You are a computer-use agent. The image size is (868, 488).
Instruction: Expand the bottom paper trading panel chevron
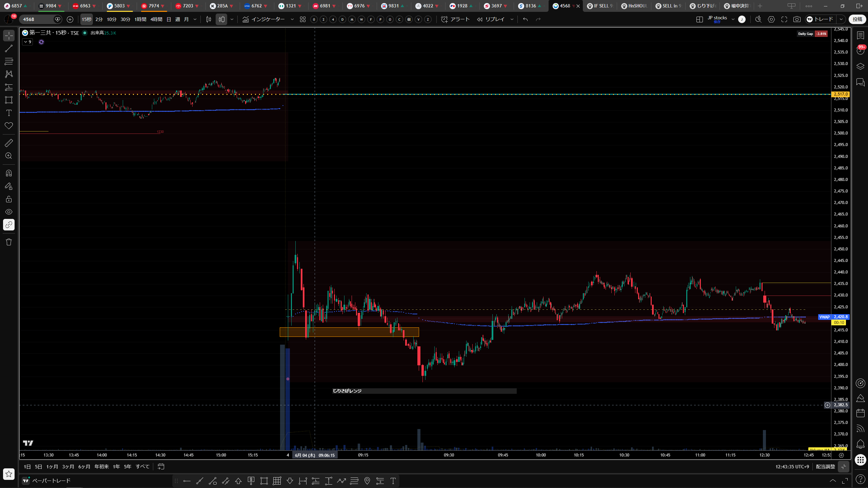click(x=833, y=481)
